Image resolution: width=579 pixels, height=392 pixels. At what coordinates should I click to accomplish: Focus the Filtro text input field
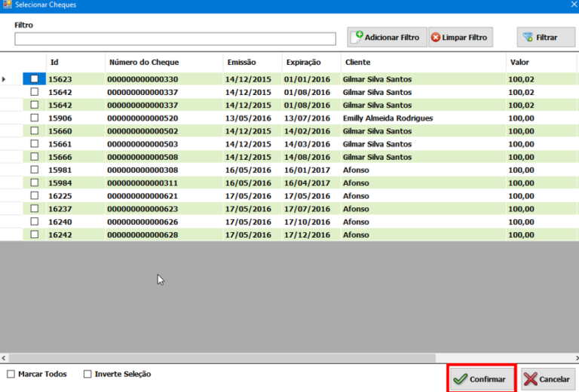pos(175,39)
